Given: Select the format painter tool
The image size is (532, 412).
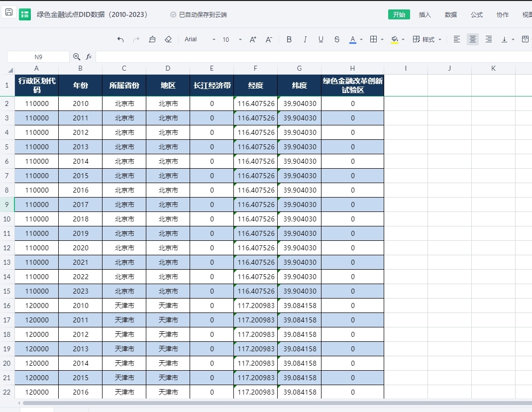Looking at the screenshot, I should pyautogui.click(x=152, y=39).
